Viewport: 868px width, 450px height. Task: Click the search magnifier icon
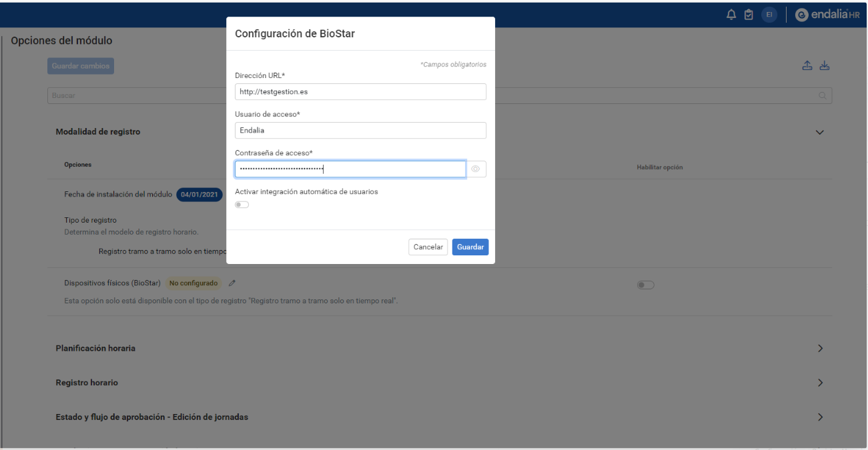pos(823,95)
